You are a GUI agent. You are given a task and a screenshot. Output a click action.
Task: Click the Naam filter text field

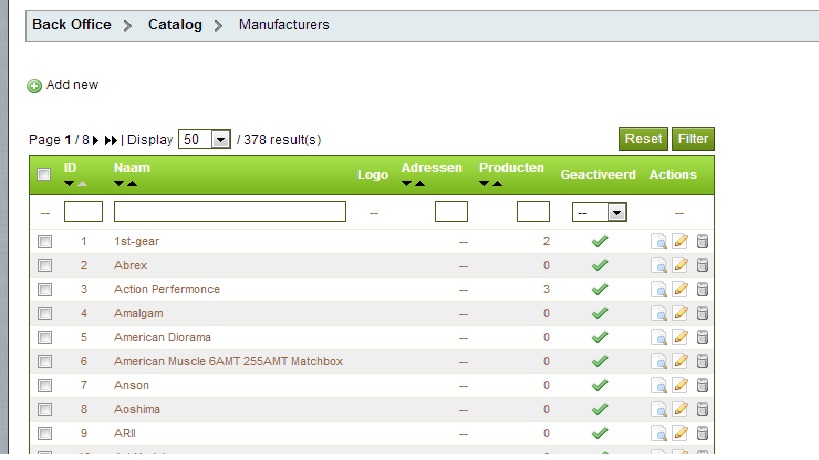point(230,211)
